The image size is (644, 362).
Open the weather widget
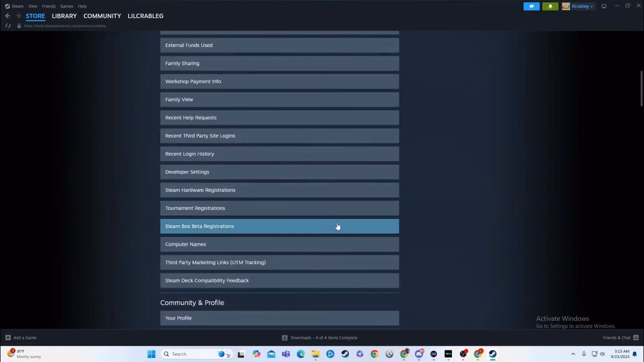tap(24, 354)
